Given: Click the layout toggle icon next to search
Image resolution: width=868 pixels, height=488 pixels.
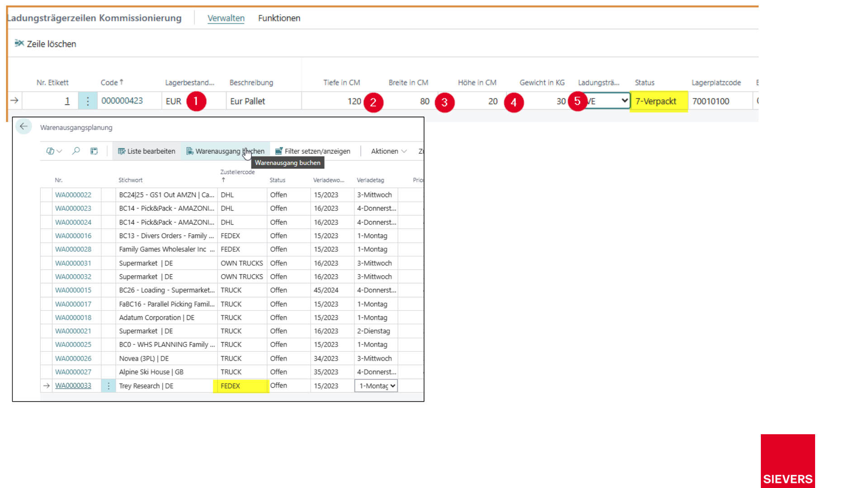Looking at the screenshot, I should [94, 151].
